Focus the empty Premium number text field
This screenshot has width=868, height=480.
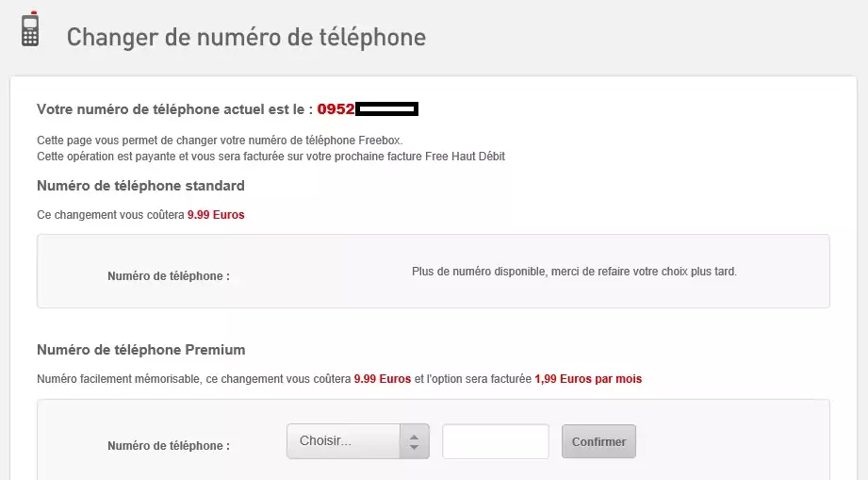(496, 441)
